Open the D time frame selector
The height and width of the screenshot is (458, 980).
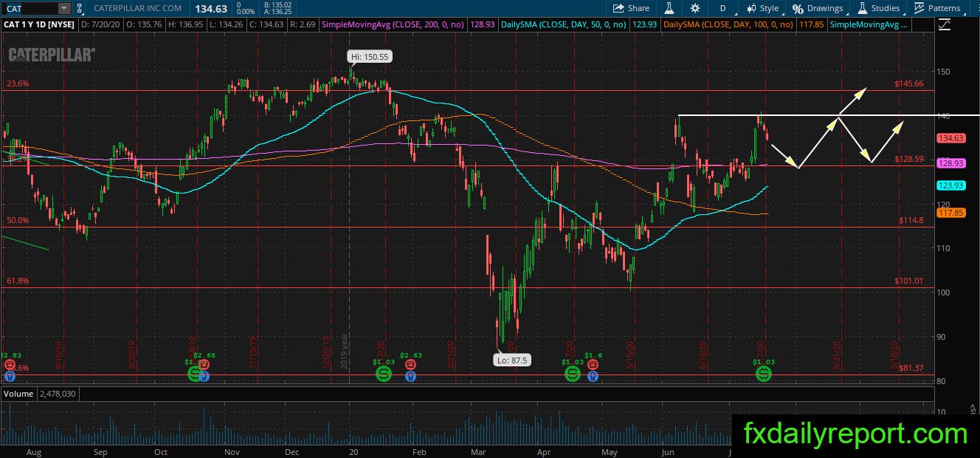click(722, 8)
